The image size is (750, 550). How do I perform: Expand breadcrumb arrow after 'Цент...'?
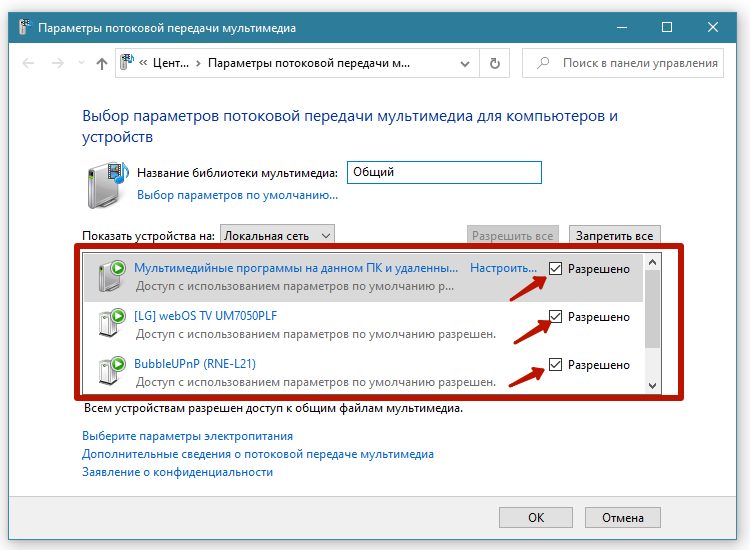click(x=198, y=64)
